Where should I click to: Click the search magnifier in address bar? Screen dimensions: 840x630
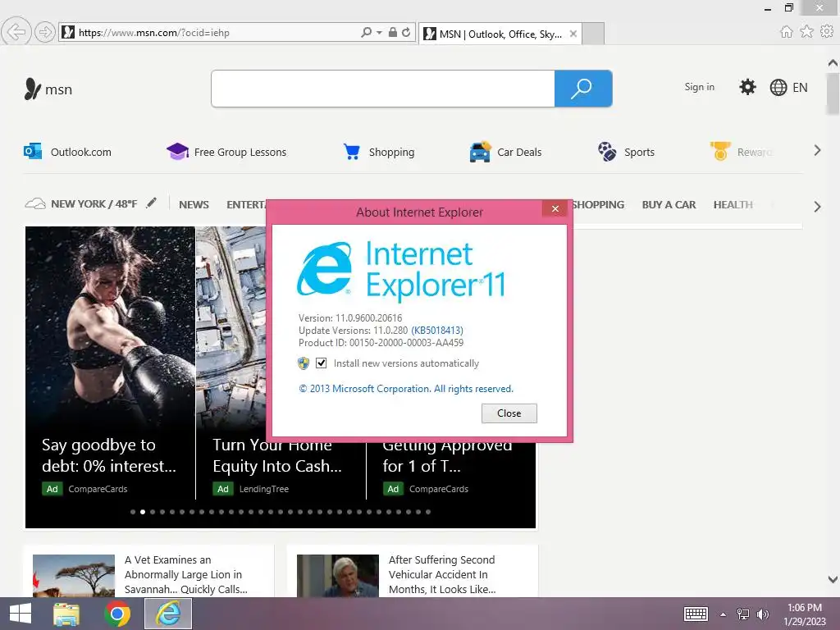coord(366,32)
